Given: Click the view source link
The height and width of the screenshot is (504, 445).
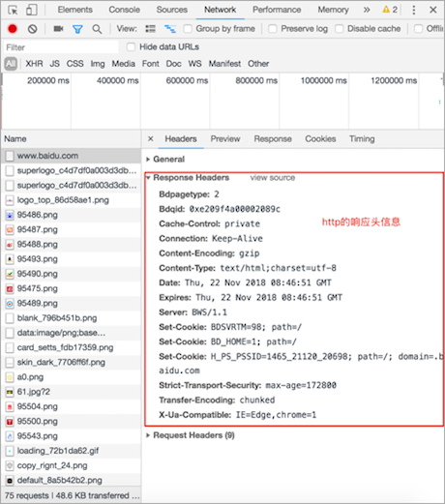Looking at the screenshot, I should click(273, 178).
